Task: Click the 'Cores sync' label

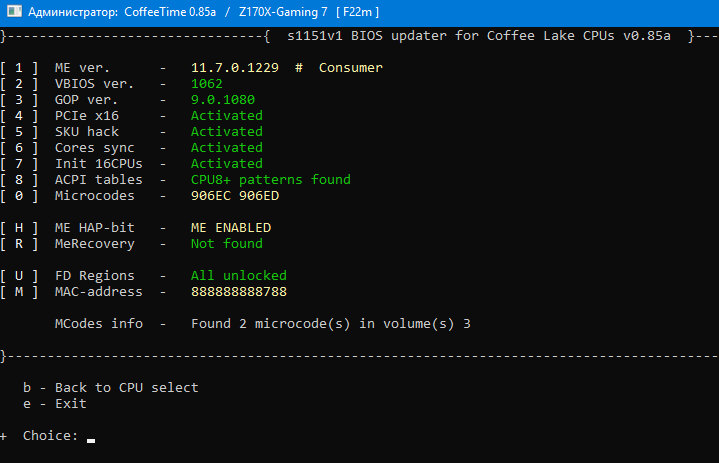Action: [94, 148]
